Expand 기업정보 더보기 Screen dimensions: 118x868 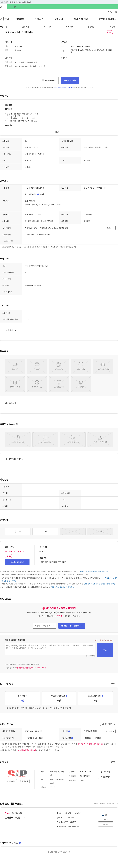114,762
